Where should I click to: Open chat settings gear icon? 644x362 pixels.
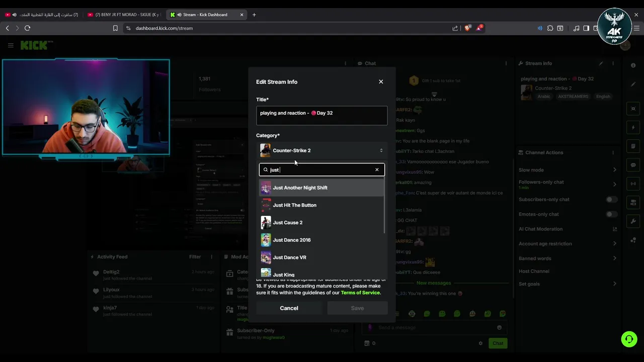coord(480,343)
